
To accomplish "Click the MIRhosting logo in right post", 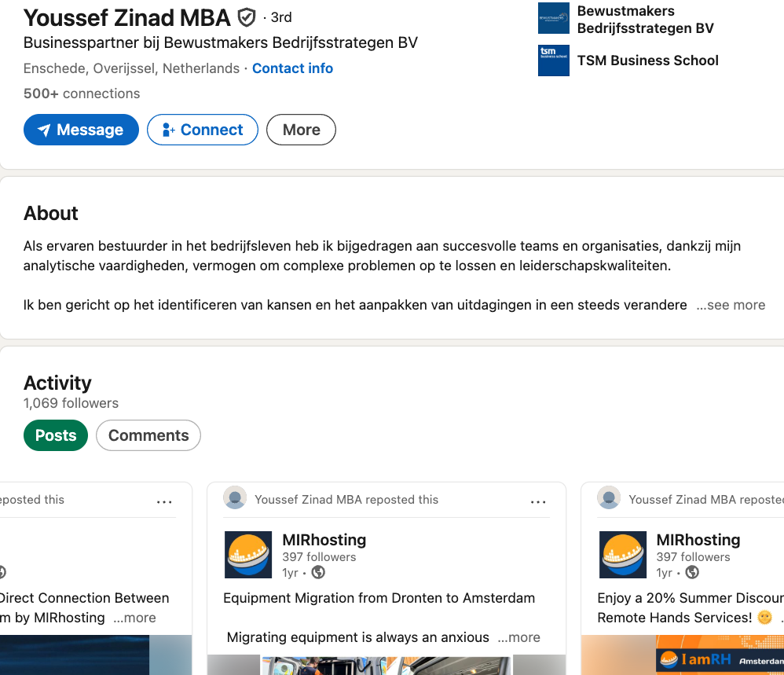I will coord(622,555).
